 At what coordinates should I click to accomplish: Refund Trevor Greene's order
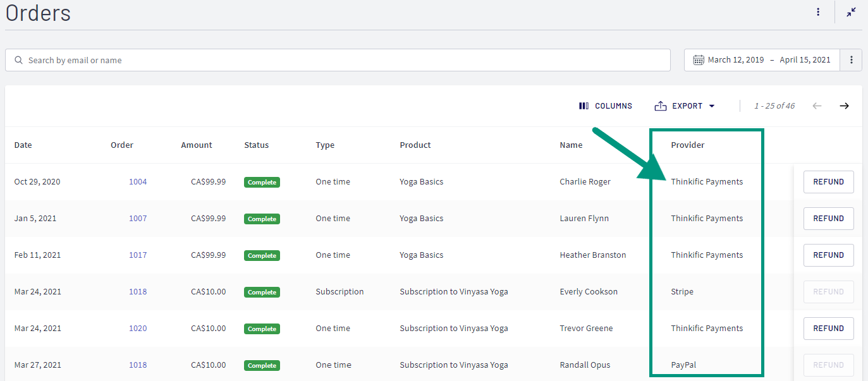828,329
